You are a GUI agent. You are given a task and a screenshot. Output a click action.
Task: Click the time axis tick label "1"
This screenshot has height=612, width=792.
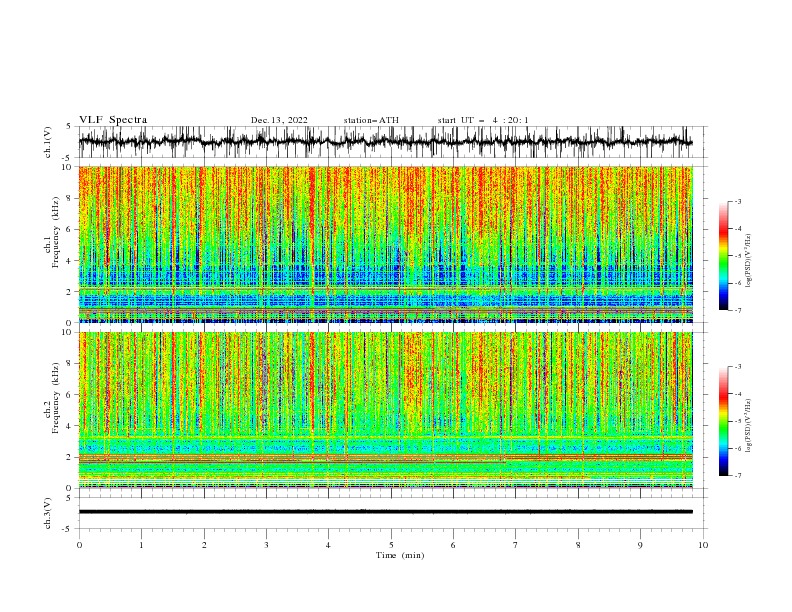pos(141,545)
